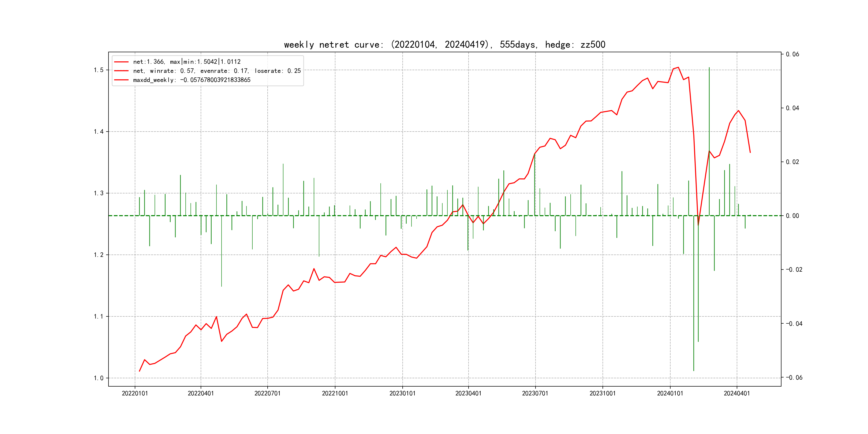Image resolution: width=868 pixels, height=434 pixels.
Task: Click the 1.5 left y-axis tick label
Action: [98, 70]
